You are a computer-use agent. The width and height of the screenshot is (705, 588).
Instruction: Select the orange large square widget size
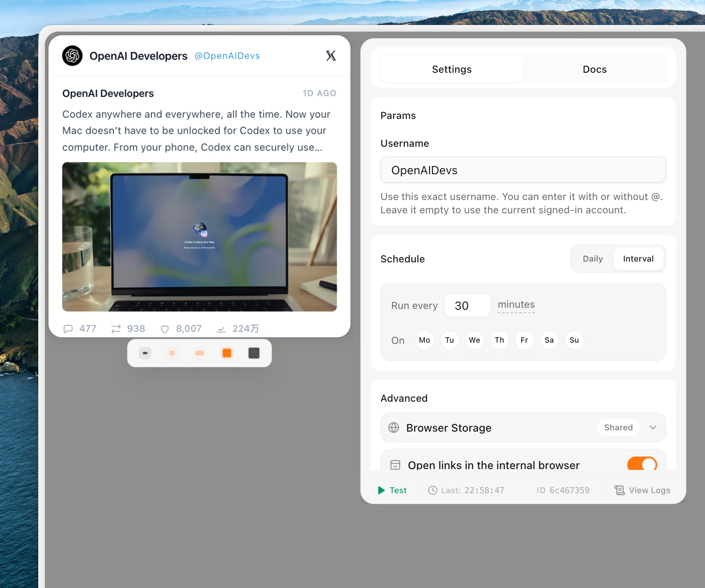pos(227,353)
